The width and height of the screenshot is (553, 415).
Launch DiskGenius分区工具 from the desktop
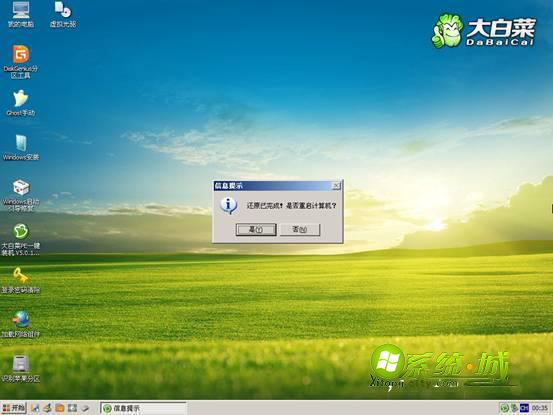tap(20, 62)
